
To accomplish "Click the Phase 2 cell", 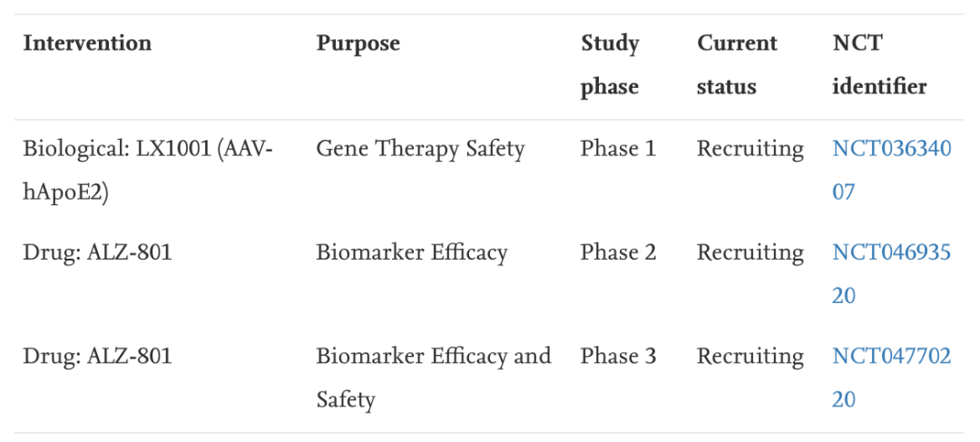I will point(618,252).
